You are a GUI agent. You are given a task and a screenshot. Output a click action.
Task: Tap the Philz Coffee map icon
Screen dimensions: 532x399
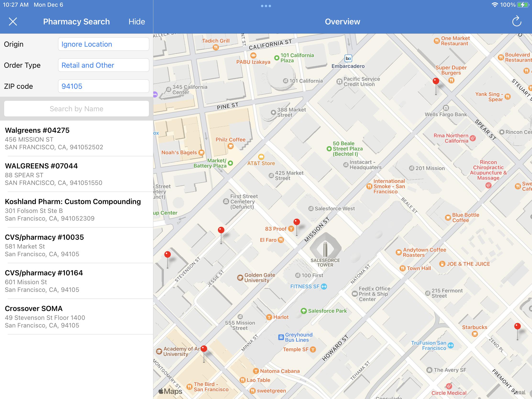pyautogui.click(x=230, y=146)
